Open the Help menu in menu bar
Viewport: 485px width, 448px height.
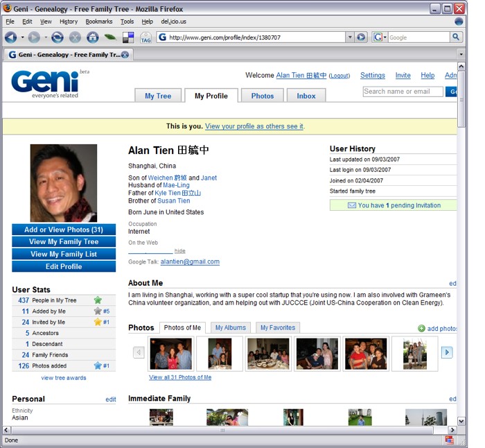point(147,21)
